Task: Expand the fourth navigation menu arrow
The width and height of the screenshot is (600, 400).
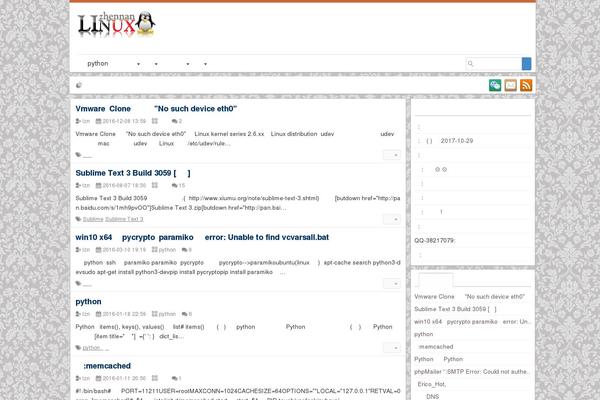Action: click(x=205, y=64)
